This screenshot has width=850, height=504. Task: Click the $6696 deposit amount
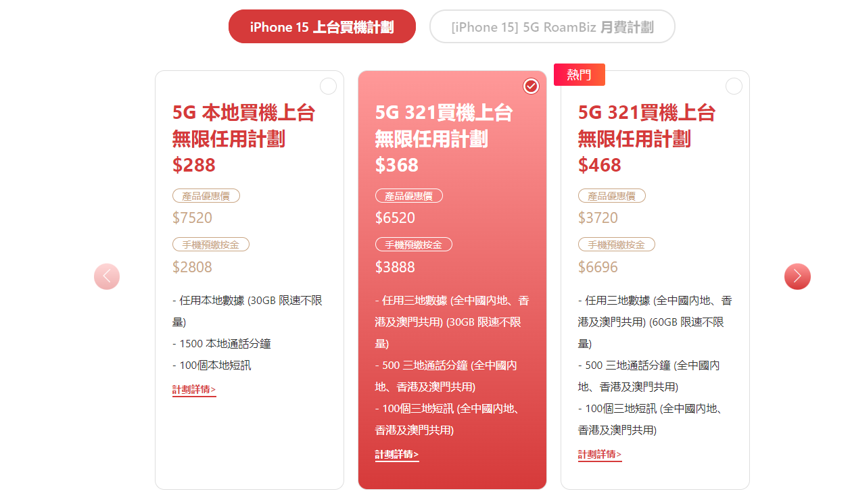[598, 267]
